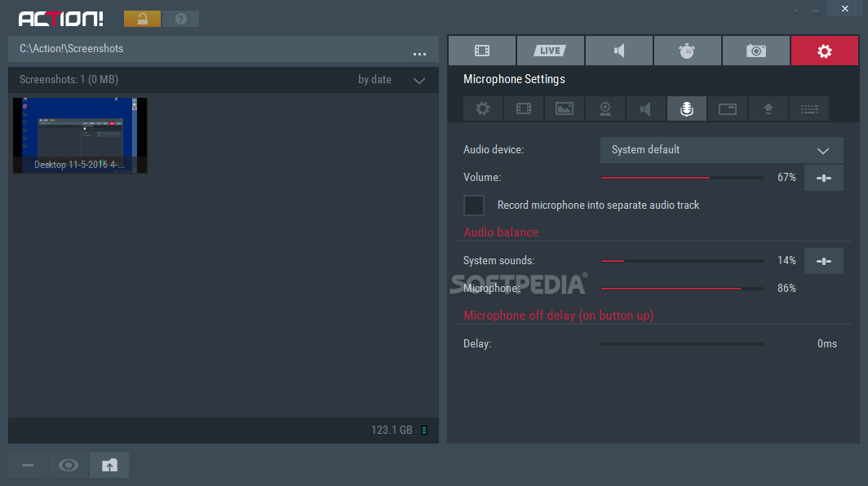Close the Action! window
Screen dimensions: 868x486
point(845,8)
